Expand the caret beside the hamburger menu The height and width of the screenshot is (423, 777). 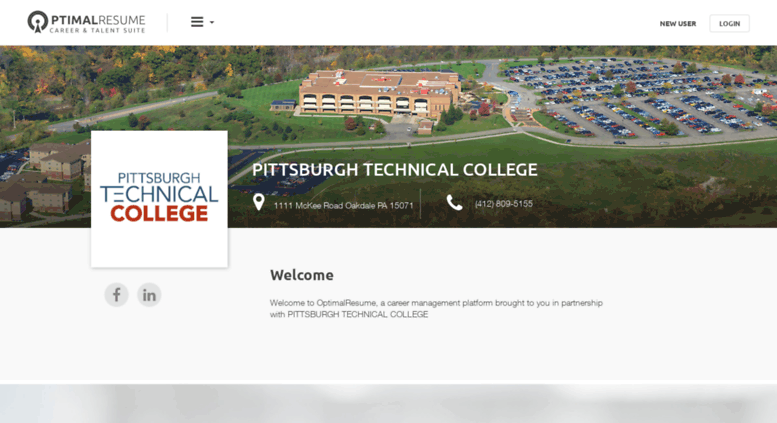(x=212, y=22)
